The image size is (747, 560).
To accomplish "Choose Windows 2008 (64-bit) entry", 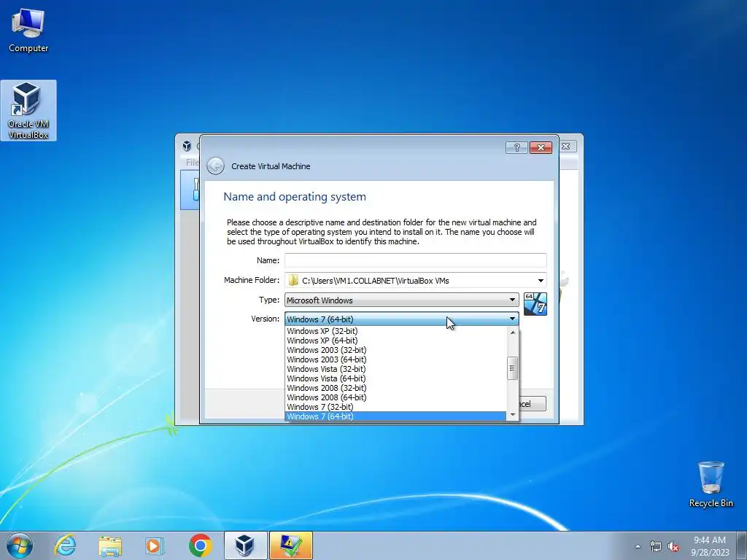I will [395, 397].
